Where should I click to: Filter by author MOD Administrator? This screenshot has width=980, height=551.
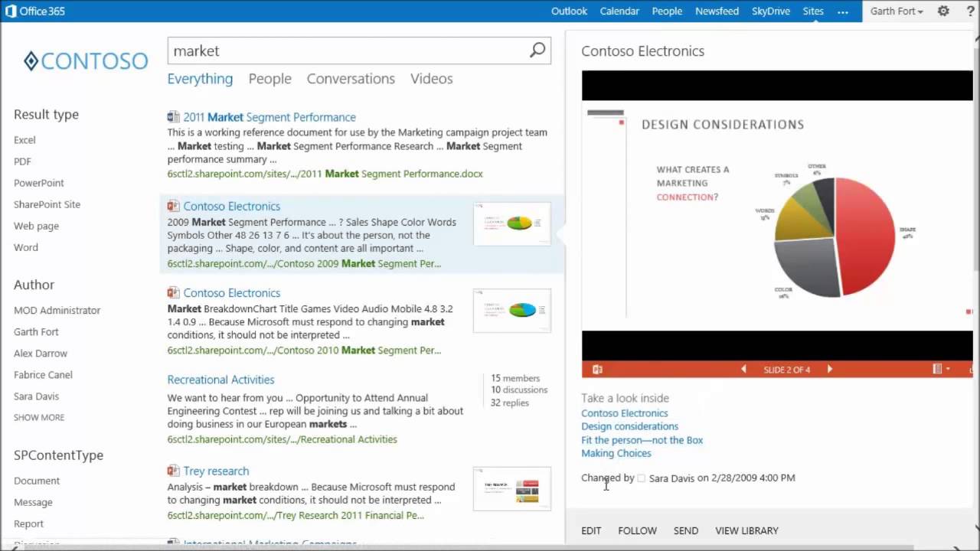[x=57, y=310]
